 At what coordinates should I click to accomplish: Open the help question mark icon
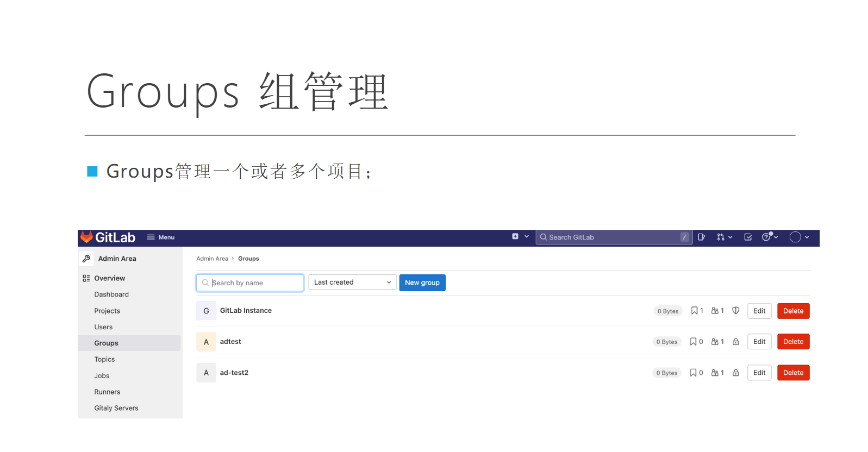point(766,237)
